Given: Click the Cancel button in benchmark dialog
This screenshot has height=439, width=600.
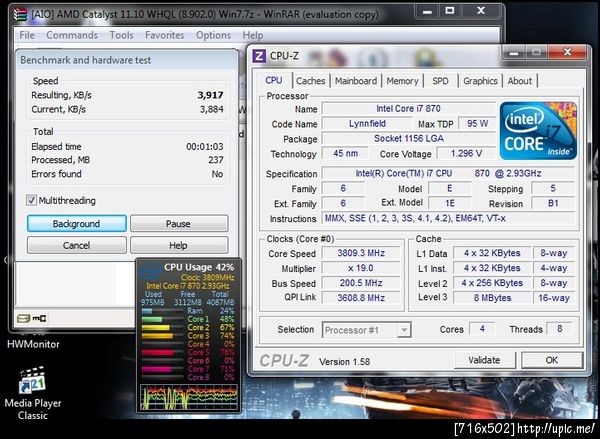Looking at the screenshot, I should click(77, 245).
